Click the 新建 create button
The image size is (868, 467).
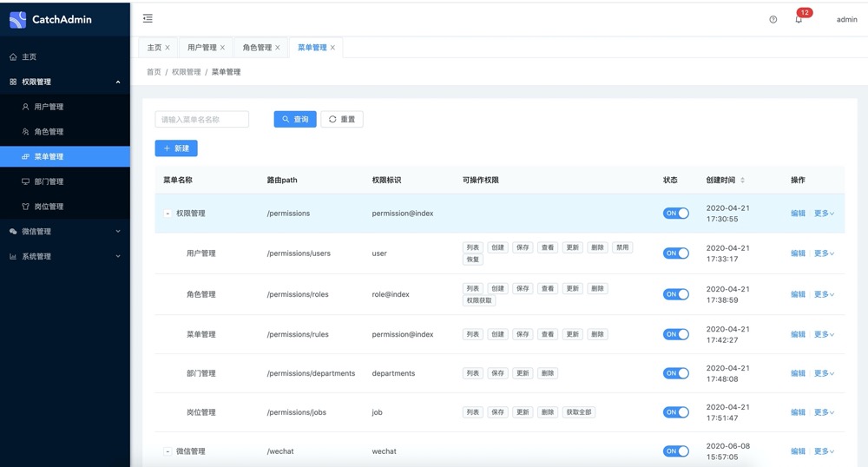point(176,148)
